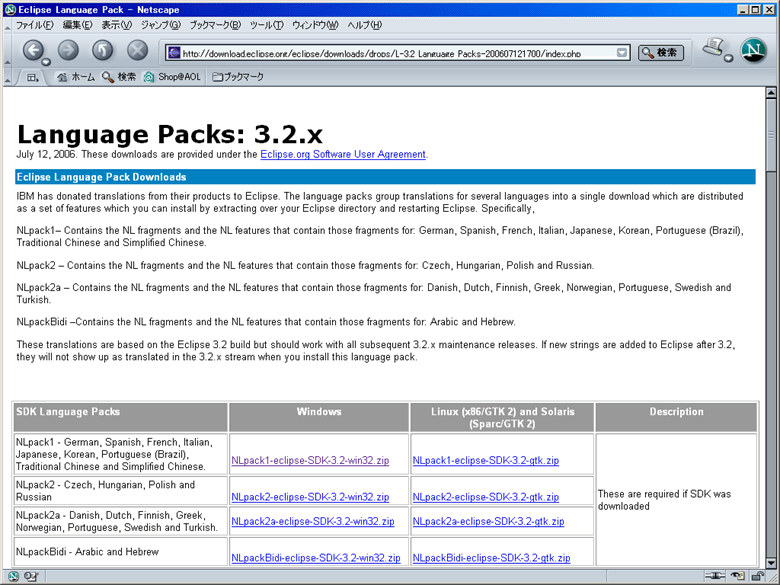Click the 'Linux (x86/GTK 2) and Solaris' column header
Viewport: 780px width, 585px height.
[502, 417]
